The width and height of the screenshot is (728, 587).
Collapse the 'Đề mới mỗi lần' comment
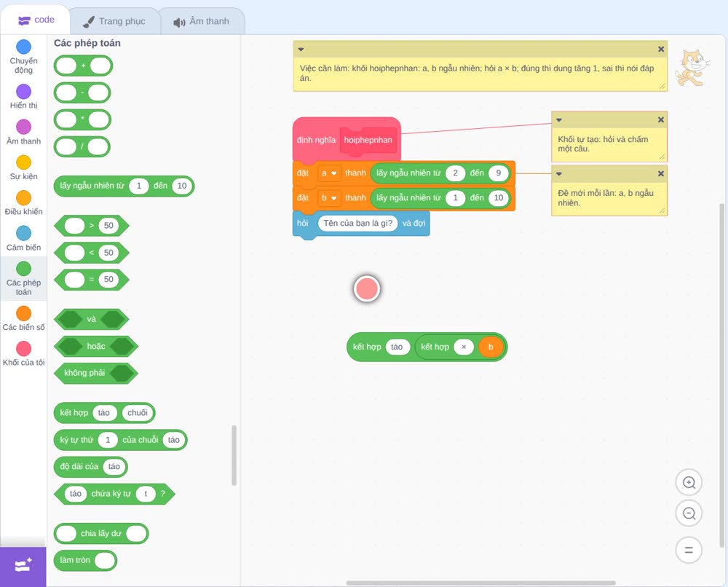point(559,173)
